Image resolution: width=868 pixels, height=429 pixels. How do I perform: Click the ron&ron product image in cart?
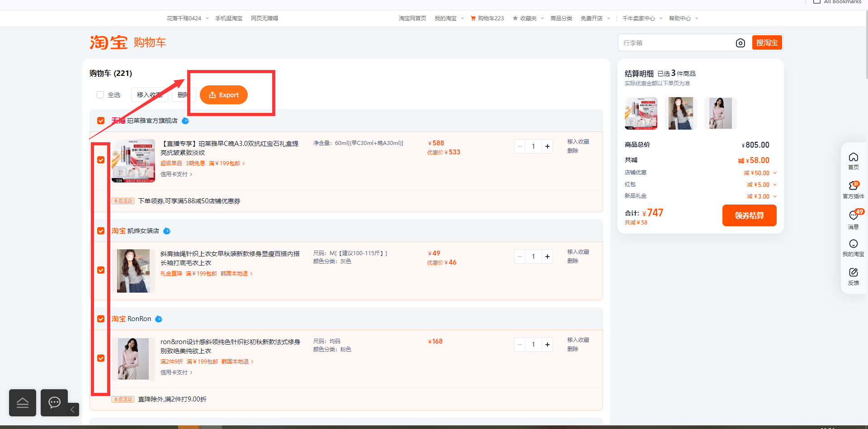(133, 359)
